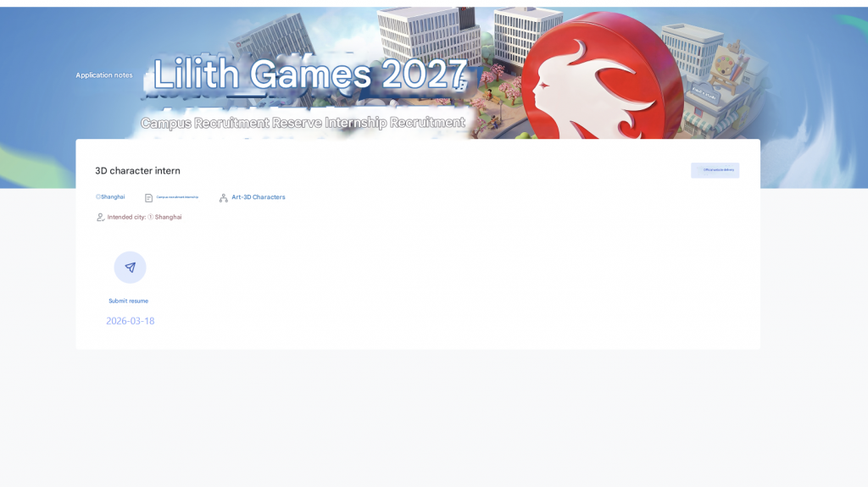Viewport: 868px width, 487px height.
Task: Click the Intended city Shanghai text
Action: tap(144, 217)
